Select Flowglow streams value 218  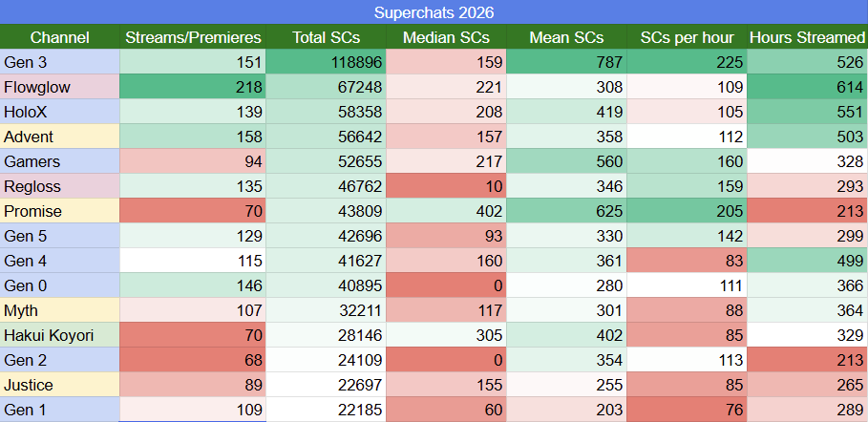click(193, 87)
